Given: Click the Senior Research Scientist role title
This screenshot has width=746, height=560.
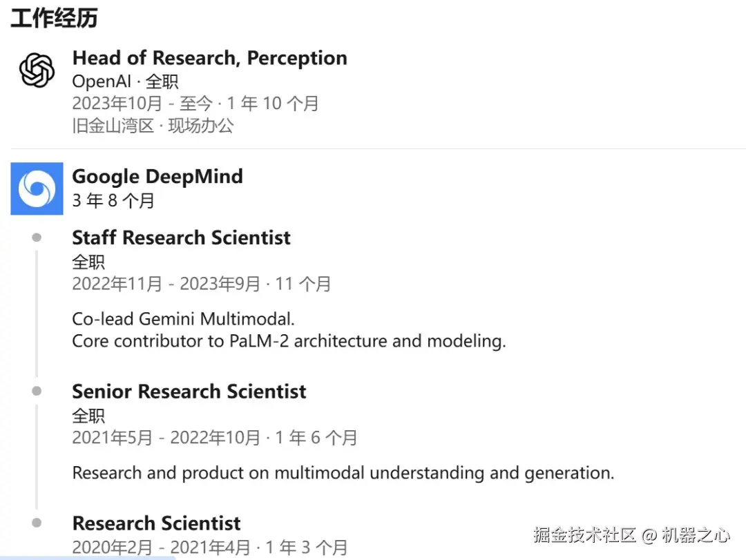Looking at the screenshot, I should pos(189,391).
